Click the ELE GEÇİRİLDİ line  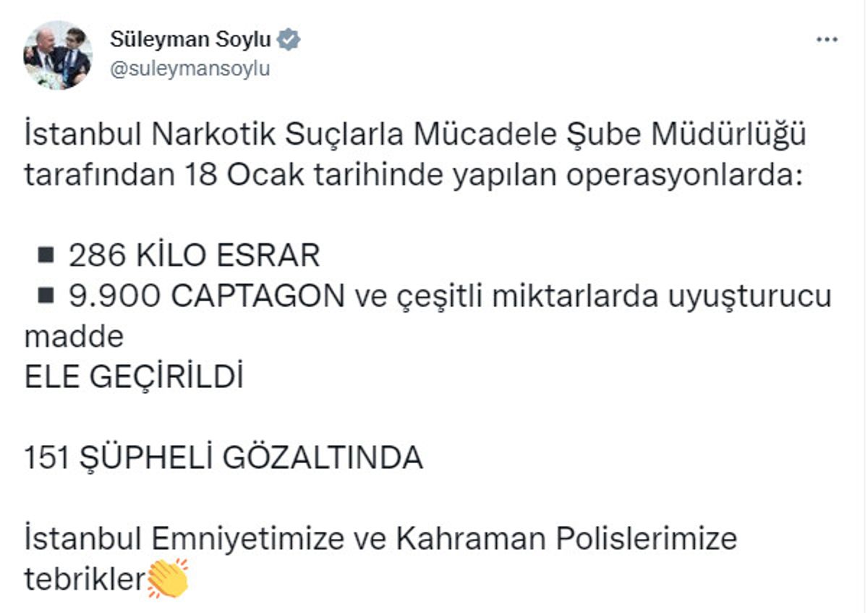[134, 377]
